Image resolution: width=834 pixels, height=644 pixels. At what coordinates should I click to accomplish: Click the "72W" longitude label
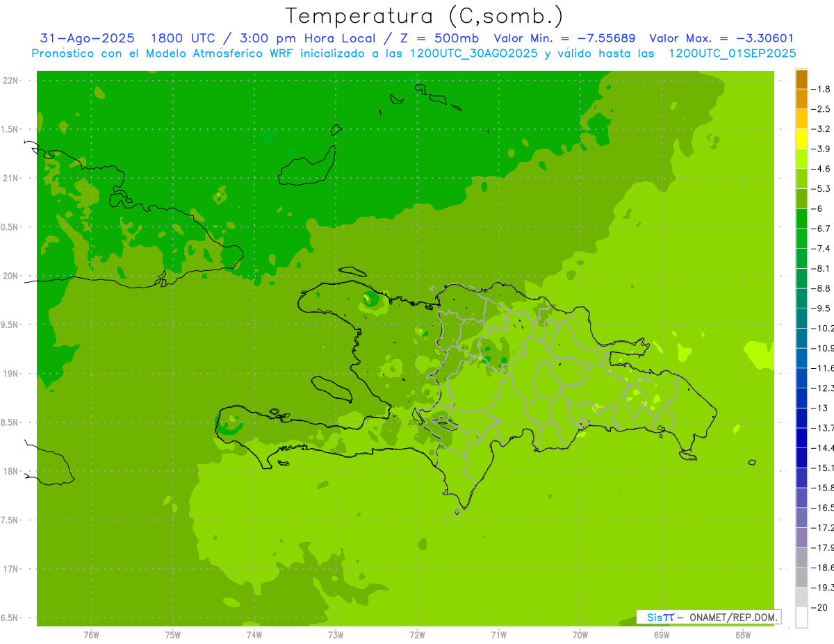(x=417, y=635)
